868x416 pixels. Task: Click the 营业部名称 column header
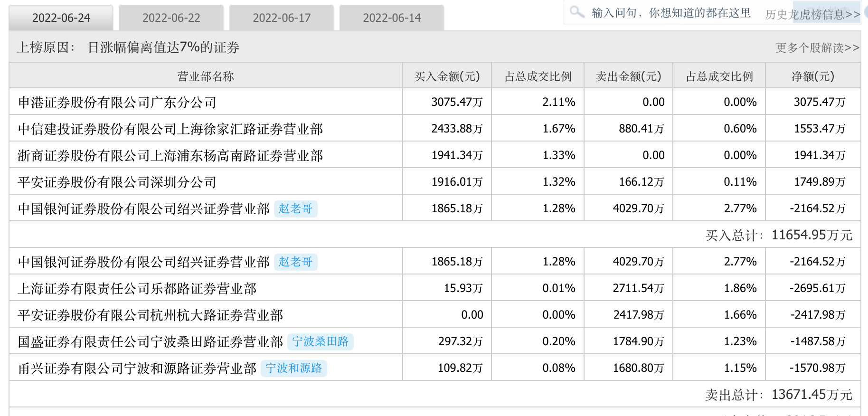(206, 76)
